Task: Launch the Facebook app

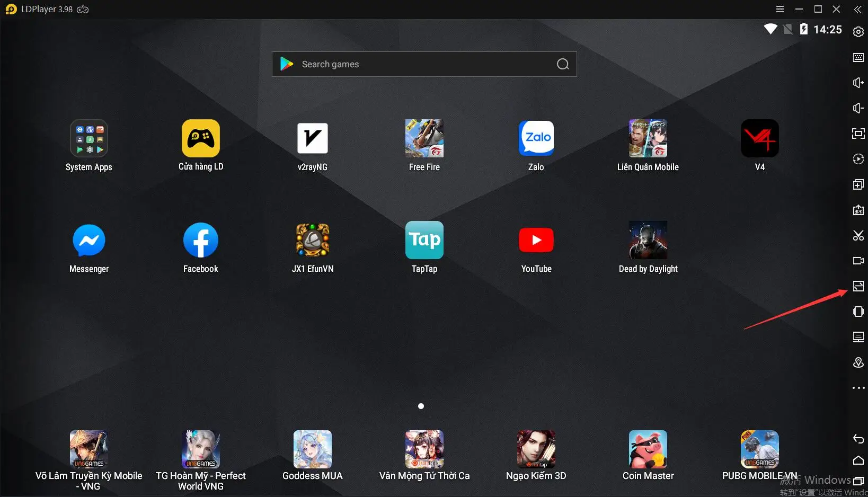Action: 201,240
